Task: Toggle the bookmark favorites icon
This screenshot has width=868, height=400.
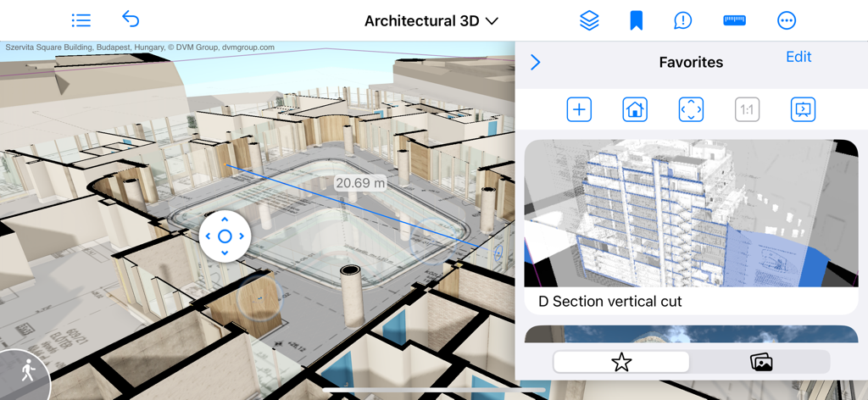Action: tap(636, 21)
